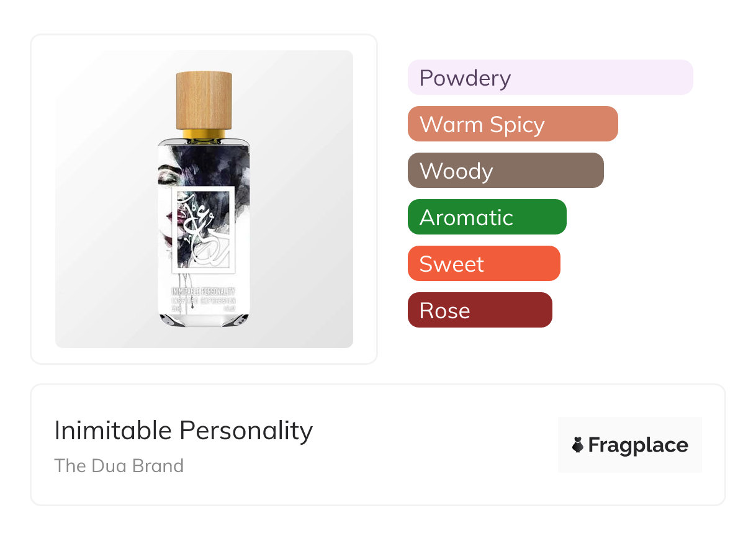This screenshot has height=536, width=756.
Task: Click the orange Sweet accord bar
Action: (x=484, y=264)
